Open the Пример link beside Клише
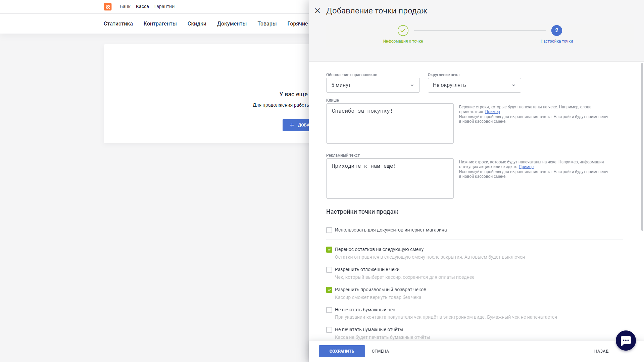Viewport: 644px width, 362px height. tap(492, 112)
